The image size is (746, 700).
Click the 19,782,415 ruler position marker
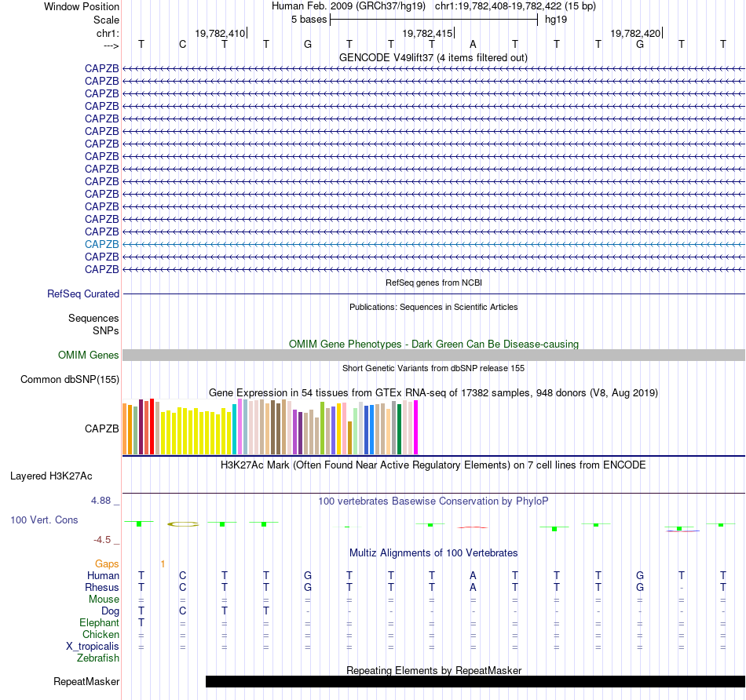[x=427, y=33]
